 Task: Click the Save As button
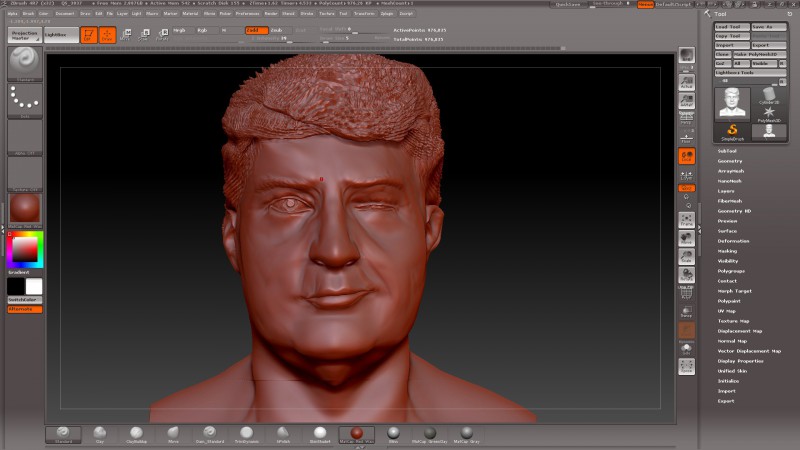769,27
